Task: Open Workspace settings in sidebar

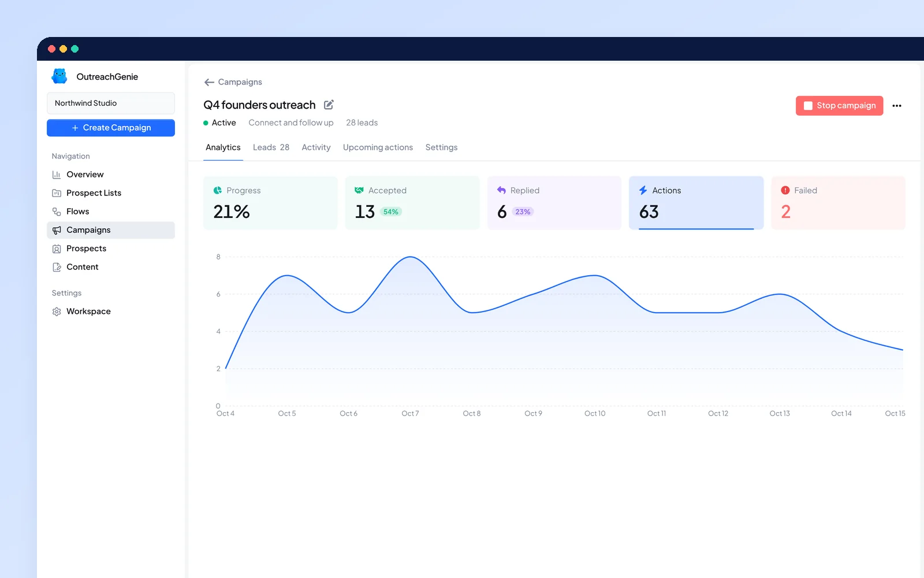Action: (111, 312)
